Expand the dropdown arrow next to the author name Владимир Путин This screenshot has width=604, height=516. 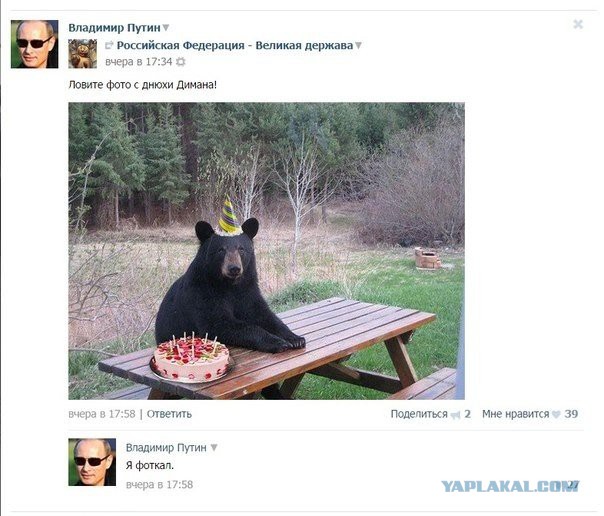tap(166, 28)
